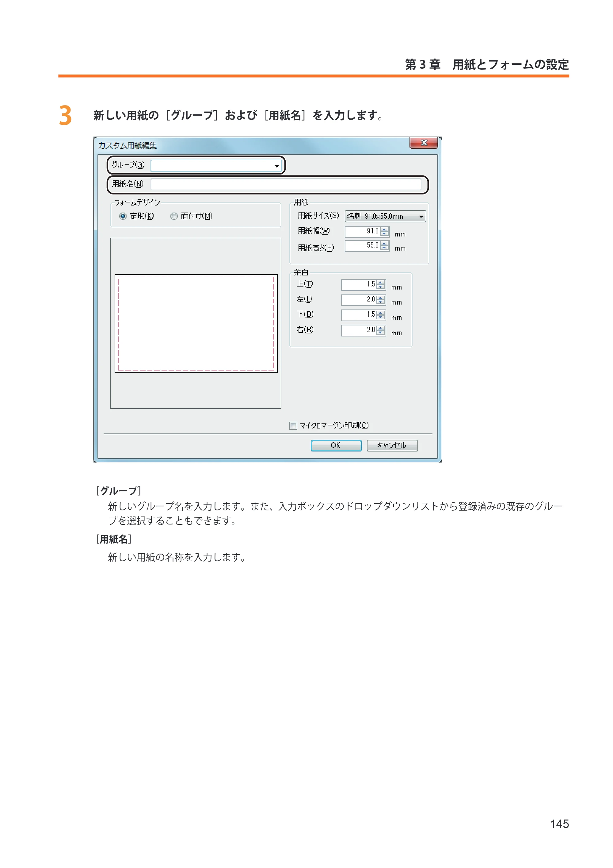Increase the 右(R) margin value
Image resolution: width=613 pixels, height=868 pixels.
381,328
